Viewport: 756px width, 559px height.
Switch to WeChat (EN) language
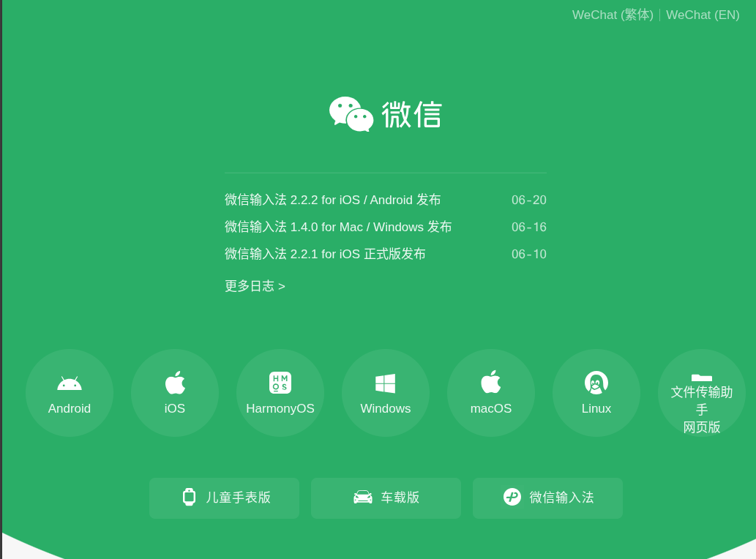(703, 15)
